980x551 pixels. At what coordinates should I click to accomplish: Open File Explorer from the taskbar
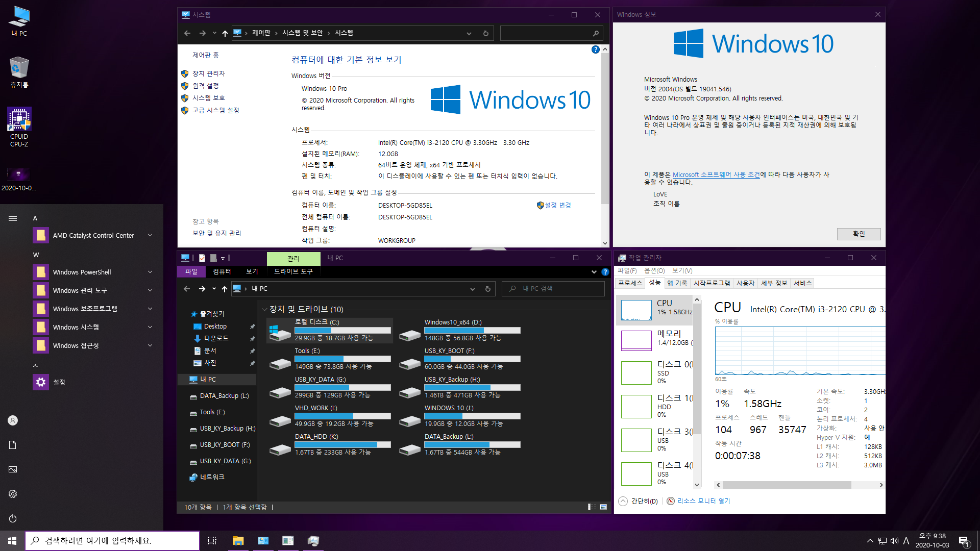point(238,540)
